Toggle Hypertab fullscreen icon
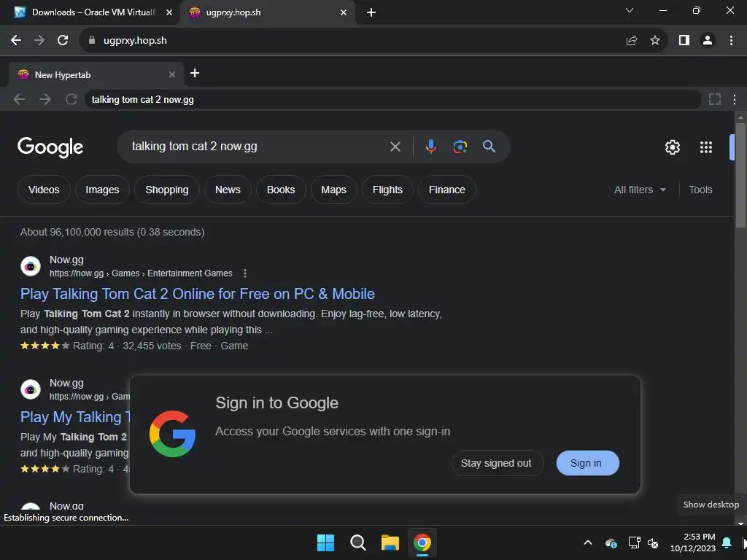The width and height of the screenshot is (747, 560). [715, 99]
